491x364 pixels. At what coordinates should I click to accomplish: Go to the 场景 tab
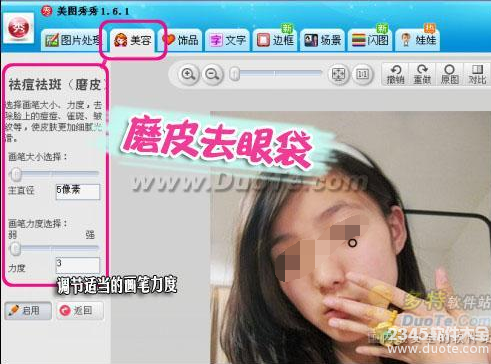tap(322, 40)
